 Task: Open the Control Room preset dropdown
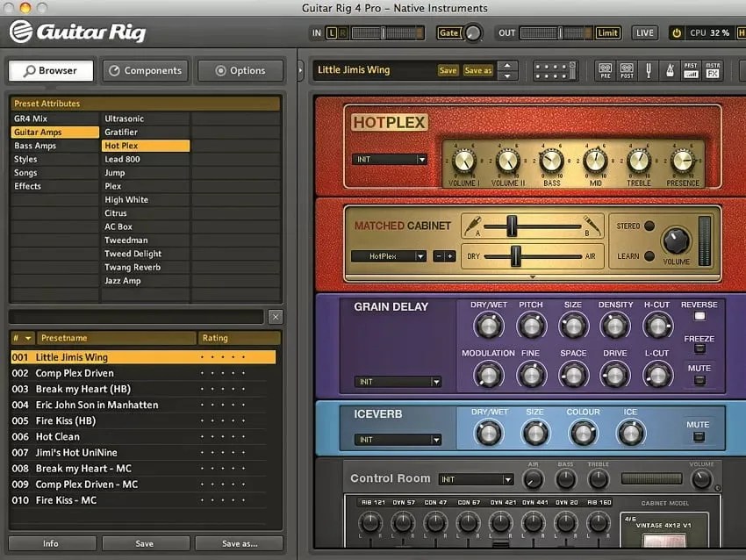click(477, 479)
